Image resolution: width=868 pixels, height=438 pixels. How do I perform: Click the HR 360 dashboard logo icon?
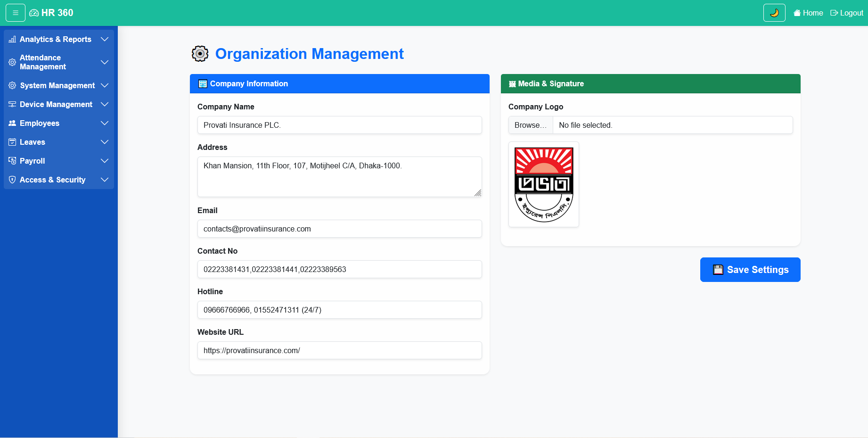pyautogui.click(x=34, y=13)
